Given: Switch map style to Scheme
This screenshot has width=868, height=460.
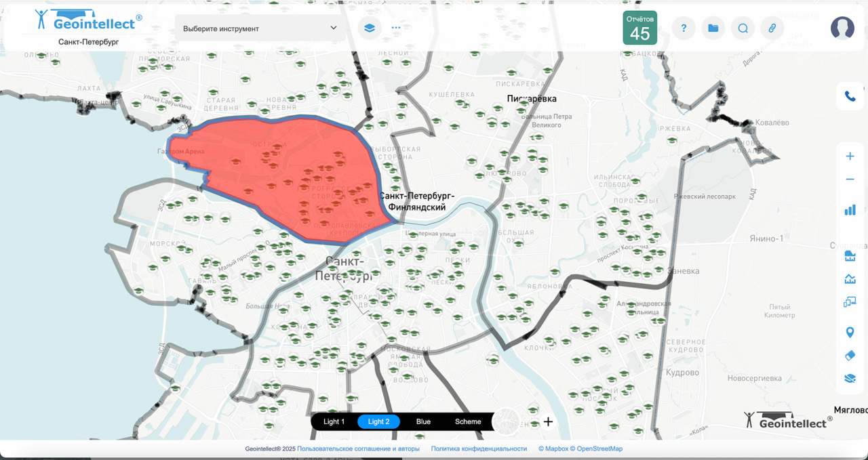Looking at the screenshot, I should point(468,421).
